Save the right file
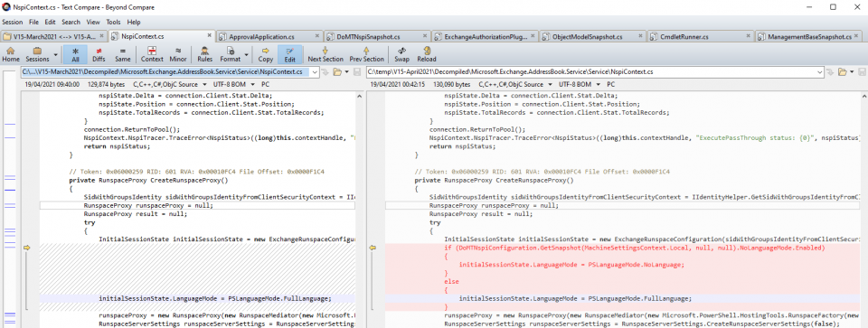Screen dimensions: 868x328 tap(863, 72)
